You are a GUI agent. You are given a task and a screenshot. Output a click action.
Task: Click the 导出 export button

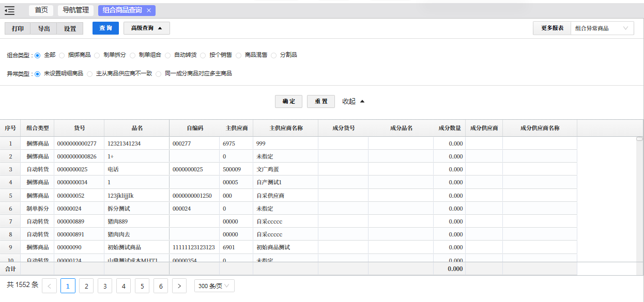tap(44, 28)
